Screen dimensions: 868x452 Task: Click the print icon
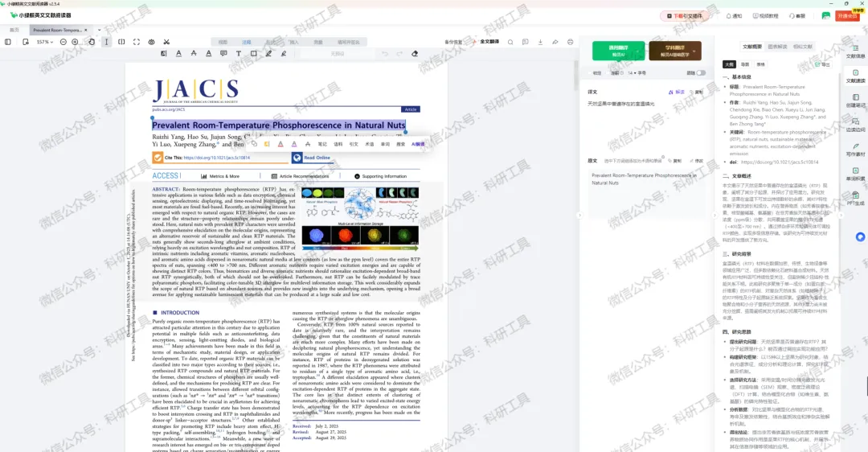(570, 42)
